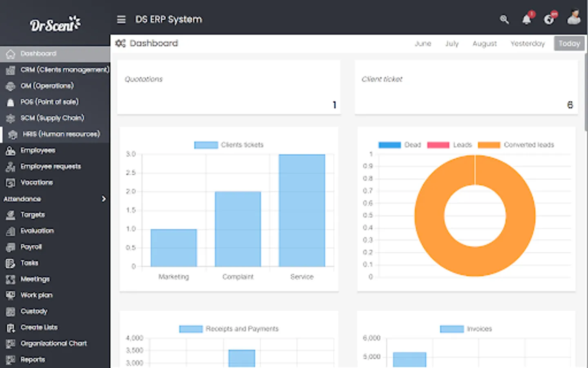This screenshot has height=368, width=588.
Task: Open the hamburger menu next to DS ERP System
Action: [x=121, y=19]
